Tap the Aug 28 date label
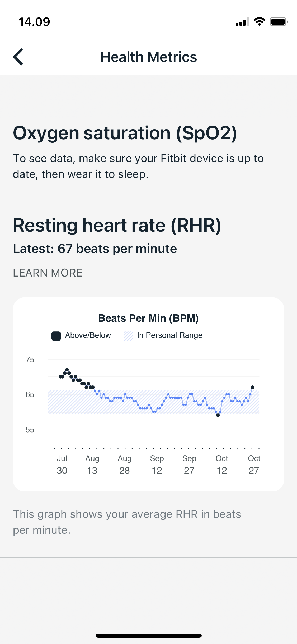 [125, 464]
